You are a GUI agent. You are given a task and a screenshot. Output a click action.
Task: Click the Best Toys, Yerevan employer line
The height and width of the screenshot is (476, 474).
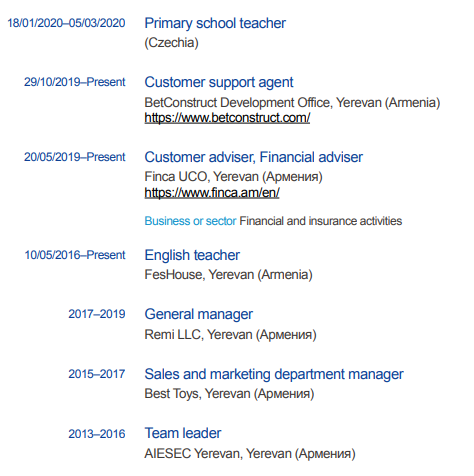(x=229, y=394)
